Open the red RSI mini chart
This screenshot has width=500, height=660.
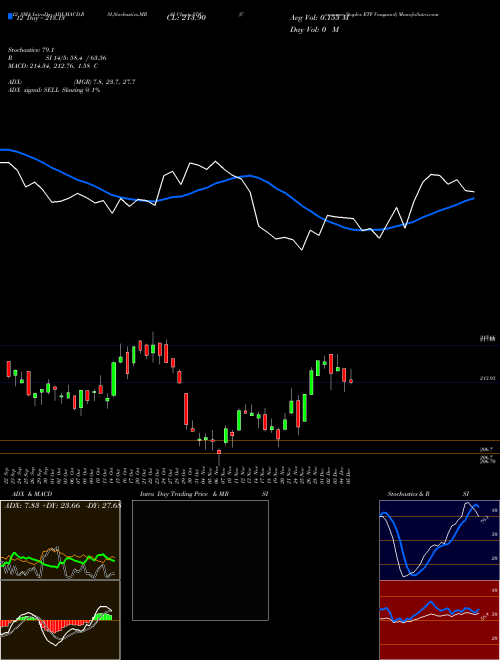[x=439, y=620]
